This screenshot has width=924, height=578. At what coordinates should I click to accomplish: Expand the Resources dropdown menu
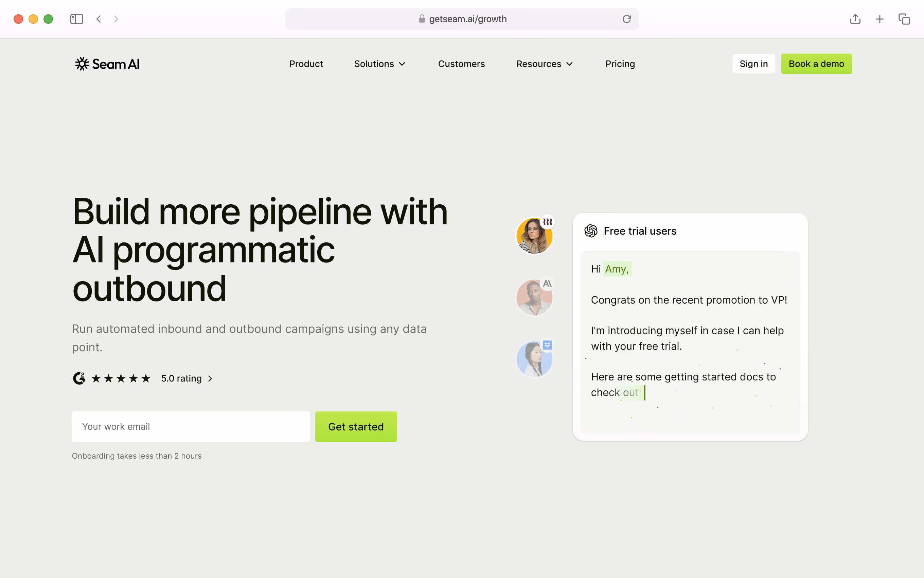(545, 64)
